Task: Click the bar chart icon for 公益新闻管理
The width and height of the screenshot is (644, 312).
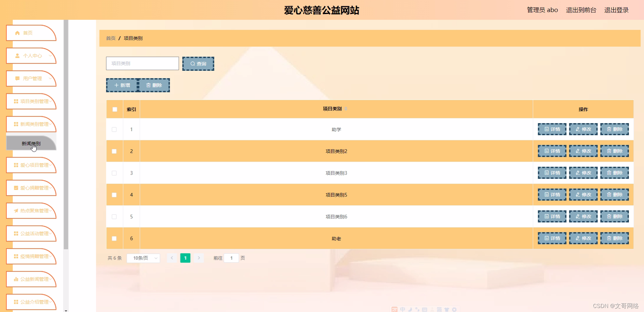Action: tap(16, 279)
